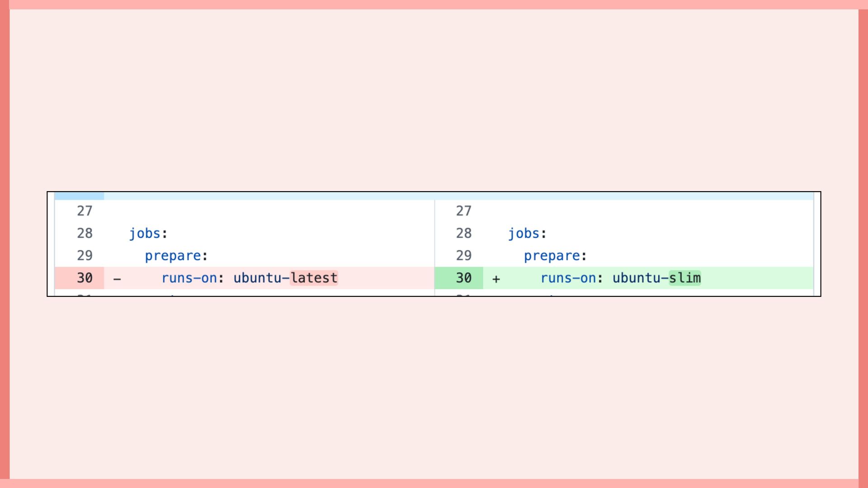
Task: Select left line number 27
Action: 85,211
